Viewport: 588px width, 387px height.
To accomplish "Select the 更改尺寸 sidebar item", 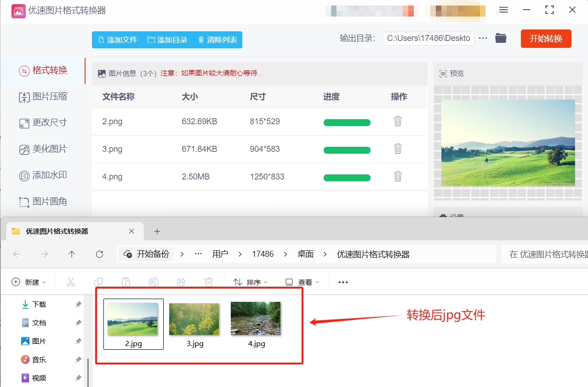I will [x=43, y=123].
